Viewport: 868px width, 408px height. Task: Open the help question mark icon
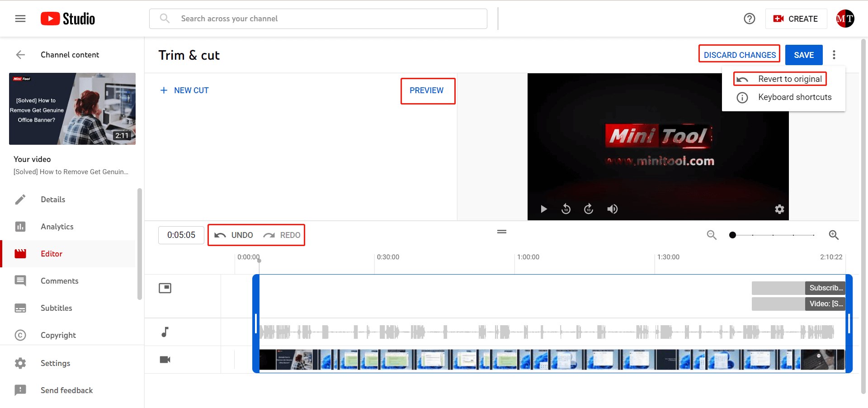[x=750, y=19]
